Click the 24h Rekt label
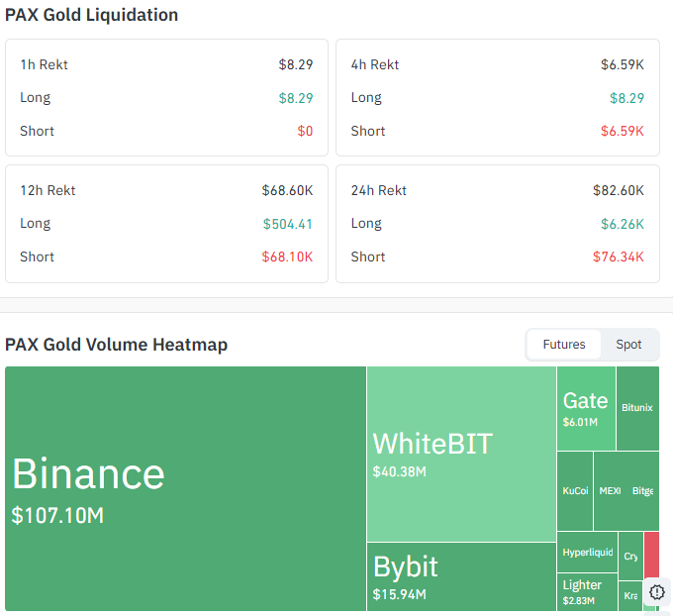 [x=378, y=190]
